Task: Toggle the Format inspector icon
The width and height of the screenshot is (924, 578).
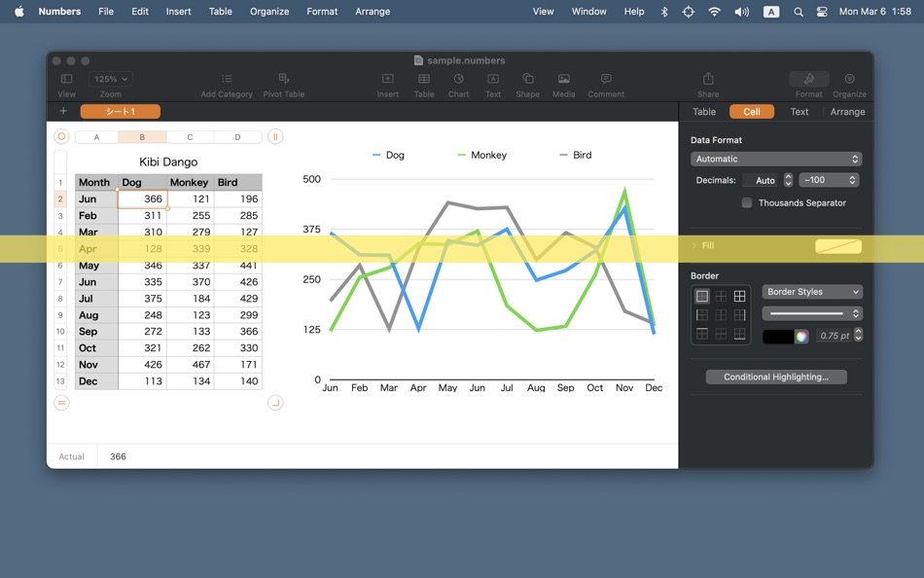Action: pyautogui.click(x=809, y=79)
